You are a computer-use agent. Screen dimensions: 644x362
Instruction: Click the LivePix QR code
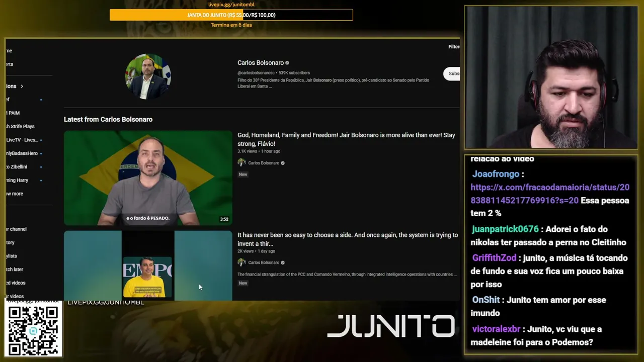[33, 330]
